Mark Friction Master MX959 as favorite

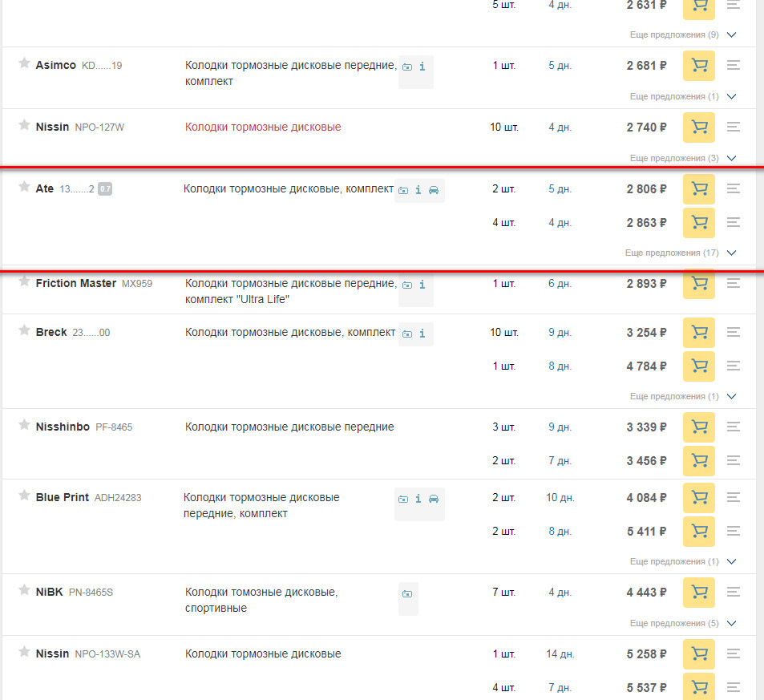click(x=24, y=281)
